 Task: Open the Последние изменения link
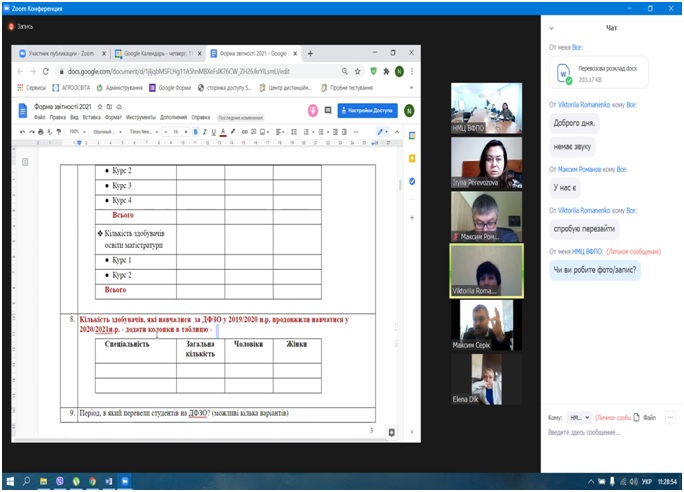240,116
